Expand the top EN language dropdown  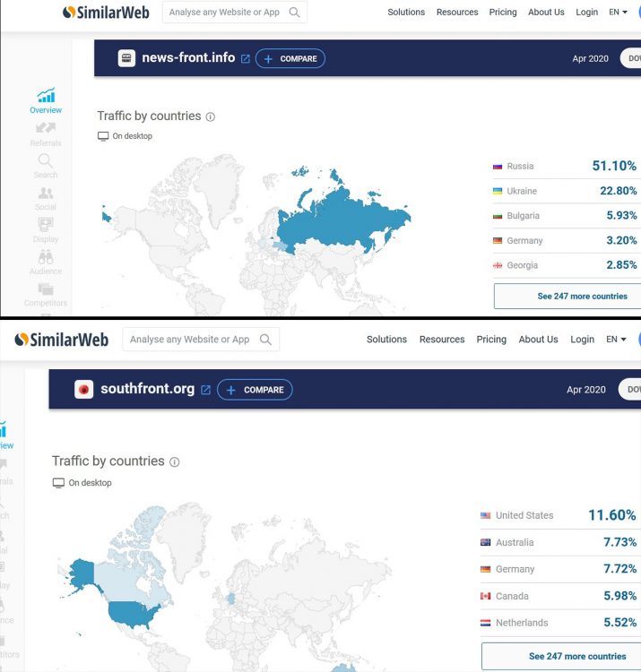point(618,13)
